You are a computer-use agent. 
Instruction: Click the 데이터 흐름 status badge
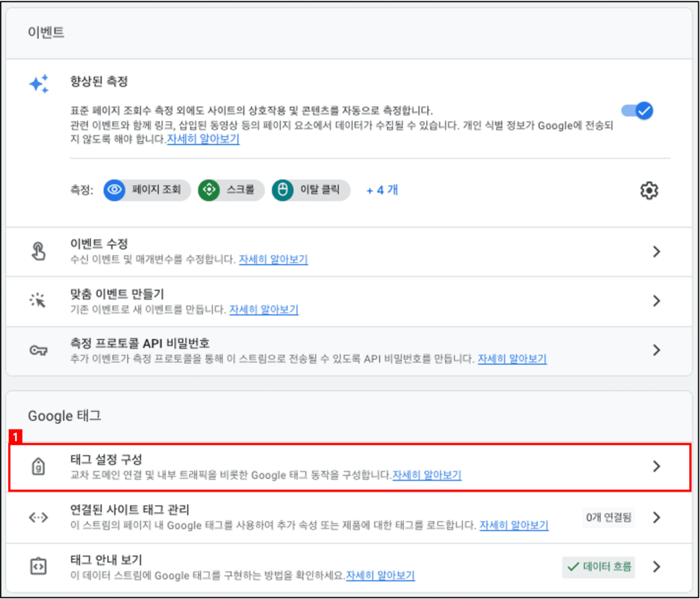(x=598, y=567)
